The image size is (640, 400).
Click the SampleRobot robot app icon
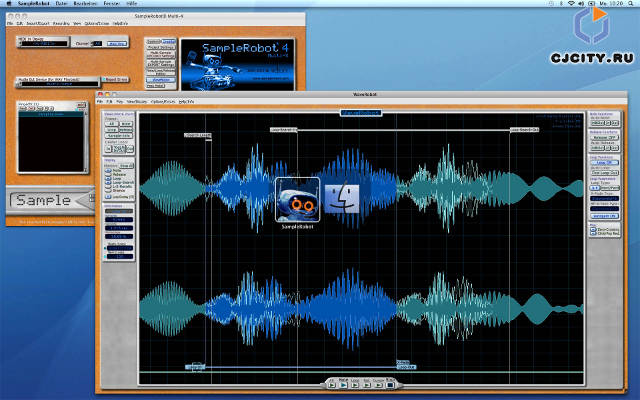[x=298, y=200]
